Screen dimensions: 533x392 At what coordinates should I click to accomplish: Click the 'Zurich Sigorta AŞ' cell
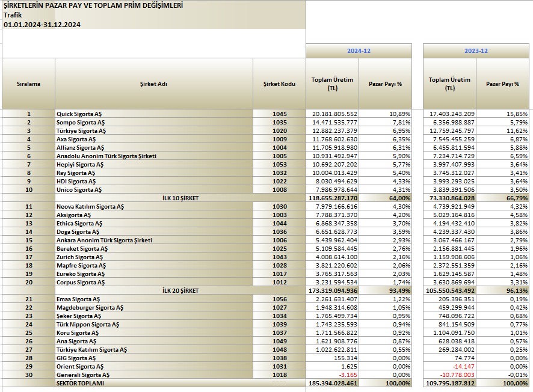[x=153, y=257]
